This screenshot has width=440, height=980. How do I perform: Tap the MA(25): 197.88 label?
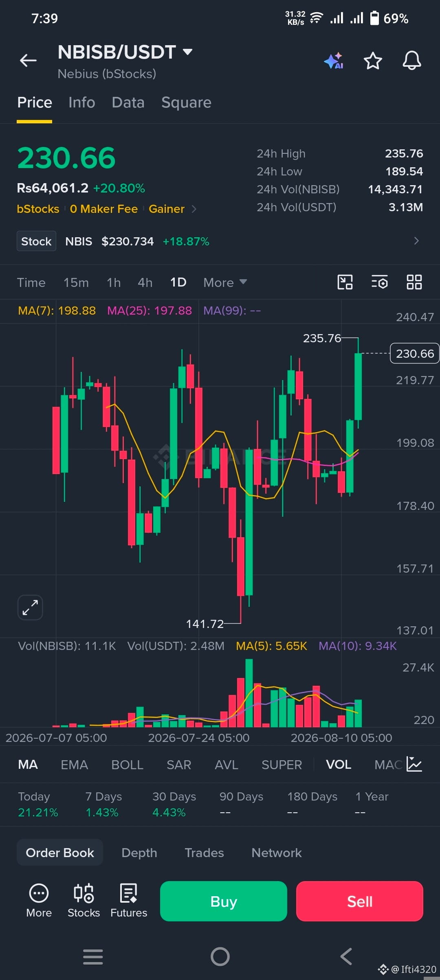point(150,311)
